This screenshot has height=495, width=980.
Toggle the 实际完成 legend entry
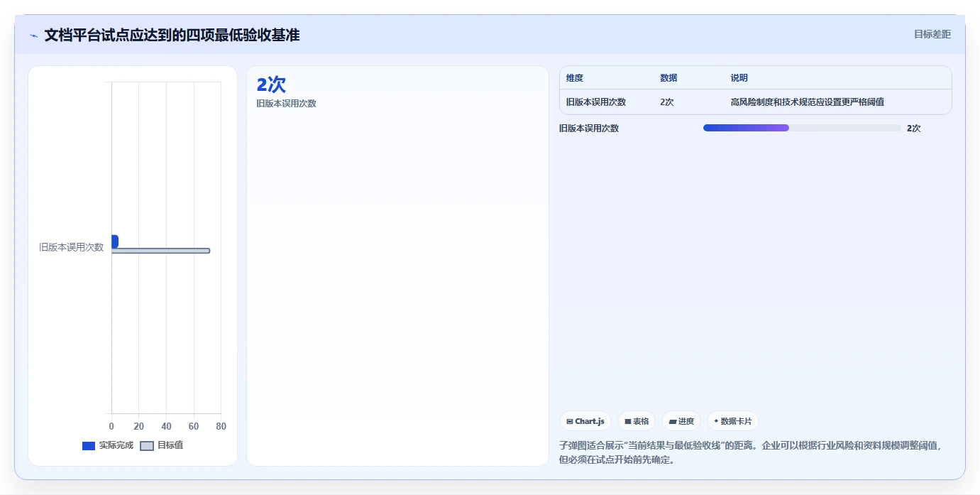[x=108, y=445]
